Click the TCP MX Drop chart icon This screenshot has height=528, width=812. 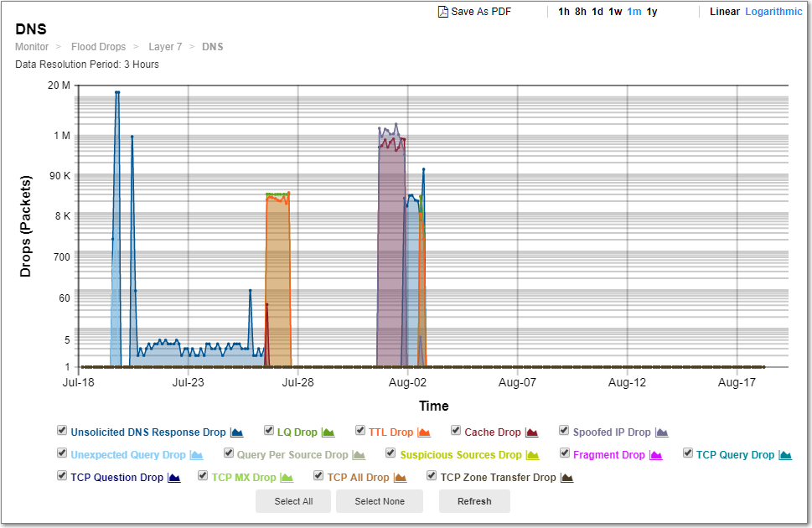(x=286, y=477)
